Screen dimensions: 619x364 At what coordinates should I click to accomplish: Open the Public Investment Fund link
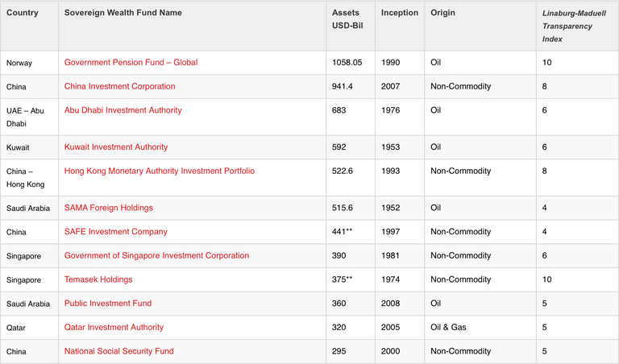(x=108, y=304)
